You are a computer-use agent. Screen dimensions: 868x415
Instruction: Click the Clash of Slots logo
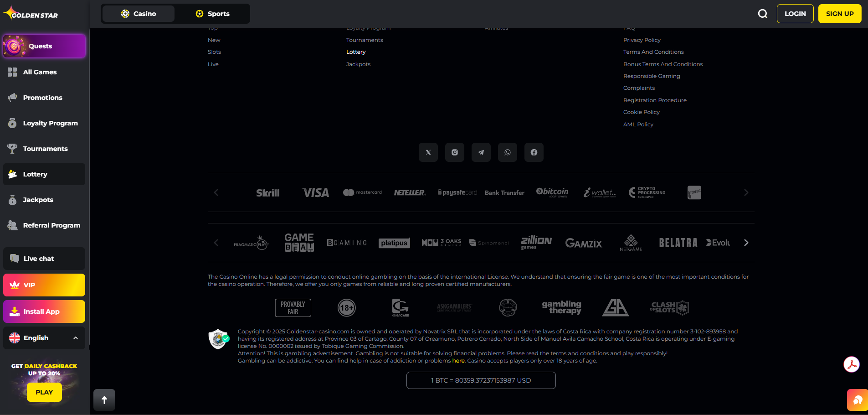tap(669, 308)
